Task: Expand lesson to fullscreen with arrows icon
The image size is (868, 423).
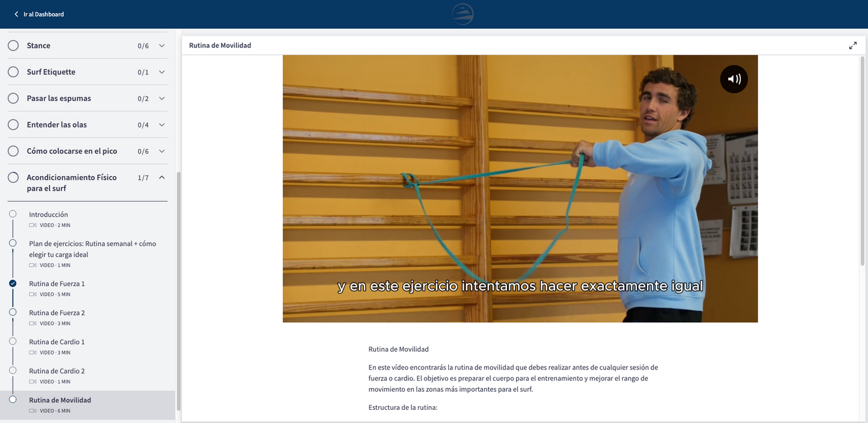Action: tap(853, 46)
